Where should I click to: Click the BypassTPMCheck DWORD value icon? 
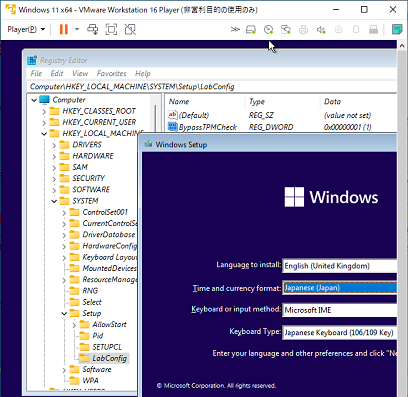(173, 127)
